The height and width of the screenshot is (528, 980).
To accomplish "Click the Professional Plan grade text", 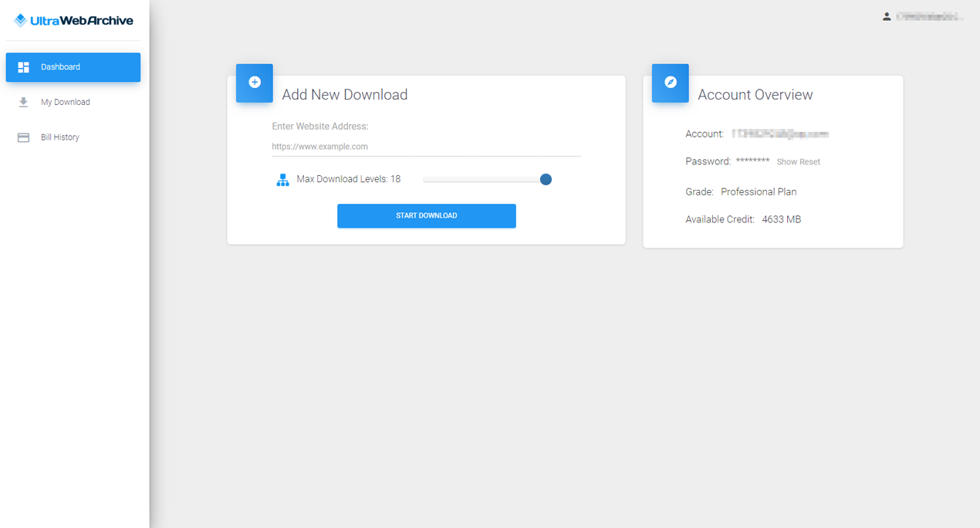I will point(759,191).
